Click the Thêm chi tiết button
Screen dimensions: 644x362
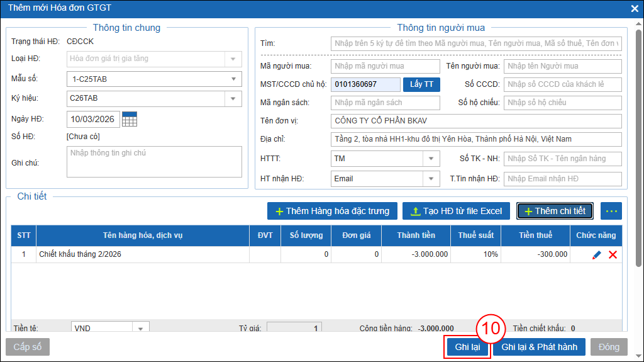point(555,211)
